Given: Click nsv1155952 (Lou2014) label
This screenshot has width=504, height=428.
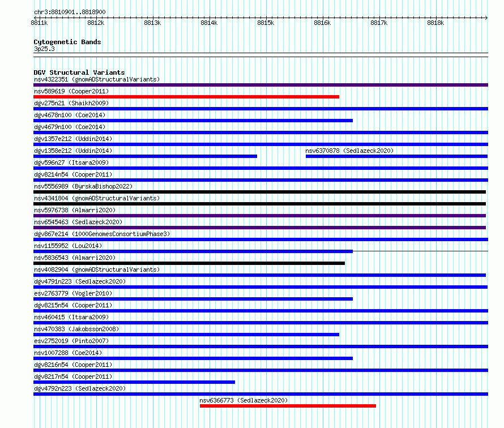Looking at the screenshot, I should (68, 246).
